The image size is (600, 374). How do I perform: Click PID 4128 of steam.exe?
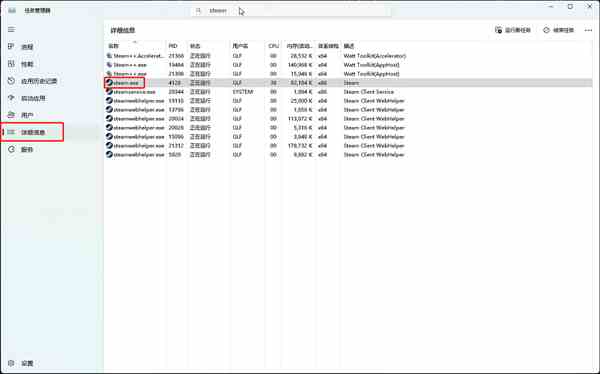click(x=174, y=83)
